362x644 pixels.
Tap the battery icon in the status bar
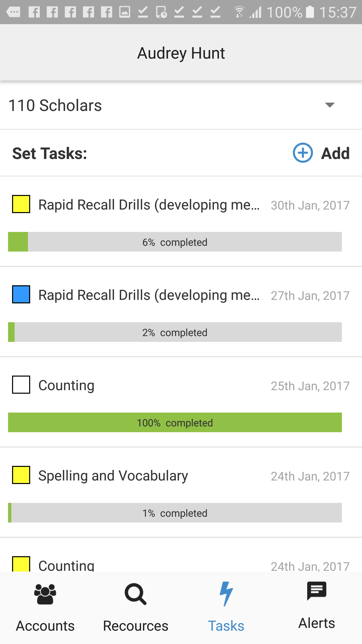click(x=309, y=11)
